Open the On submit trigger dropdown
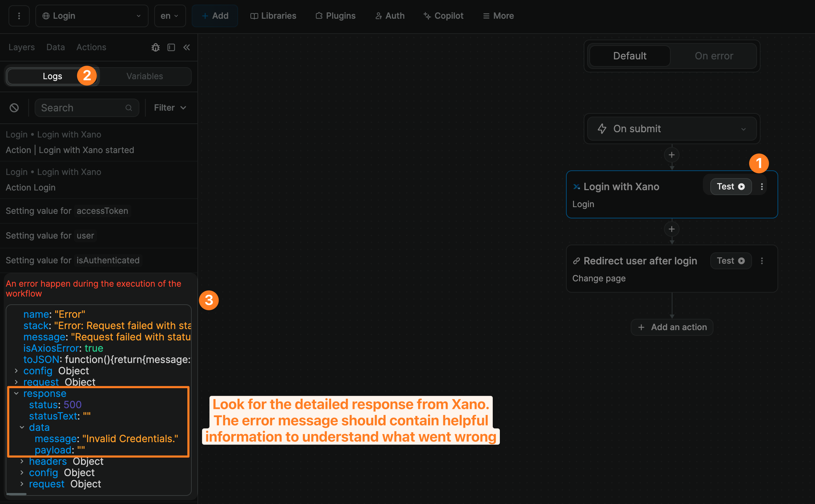 pos(672,129)
